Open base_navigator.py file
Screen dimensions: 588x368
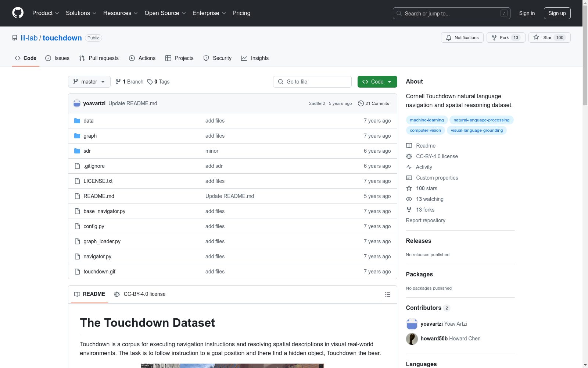[104, 211]
